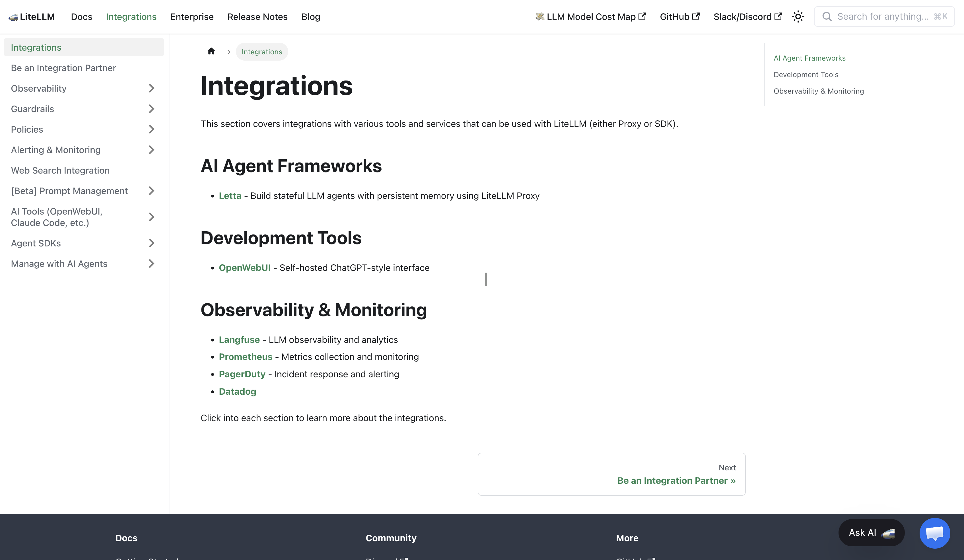The image size is (964, 560).
Task: Expand the Observability sidebar section
Action: coord(151,88)
